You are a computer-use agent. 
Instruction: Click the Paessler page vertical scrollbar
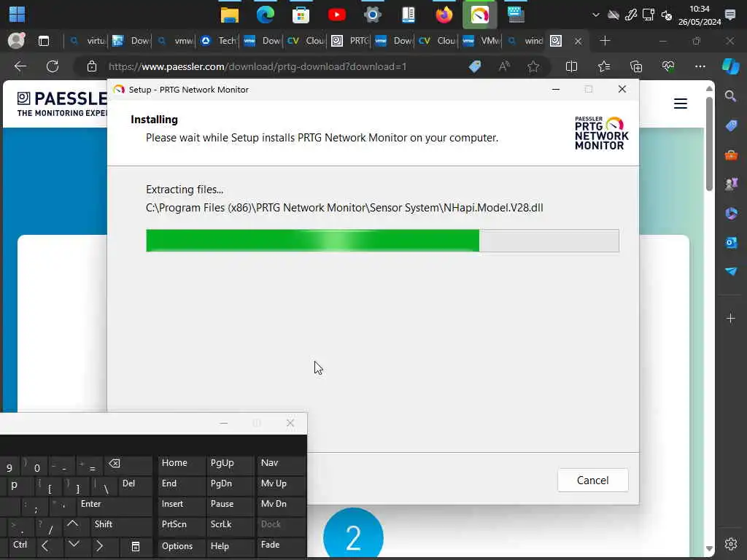[709, 144]
